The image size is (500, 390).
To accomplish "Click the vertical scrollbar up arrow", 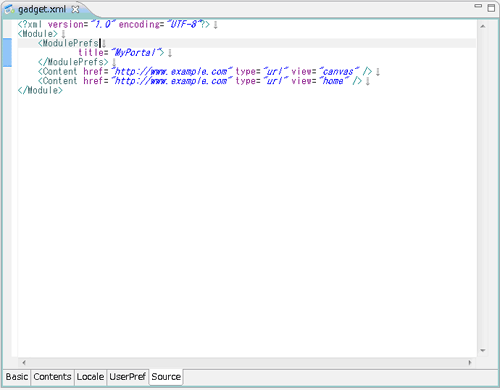I will tap(483, 26).
